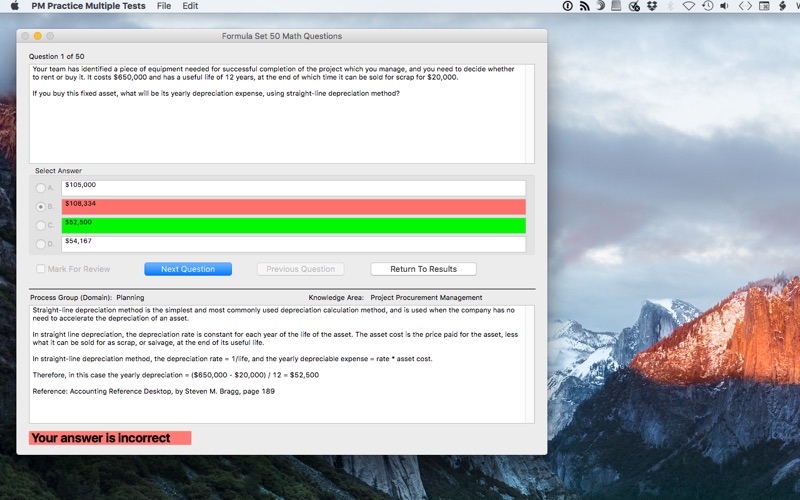
Task: Click the rightmost fully visible menu bar icon
Action: [x=782, y=6]
